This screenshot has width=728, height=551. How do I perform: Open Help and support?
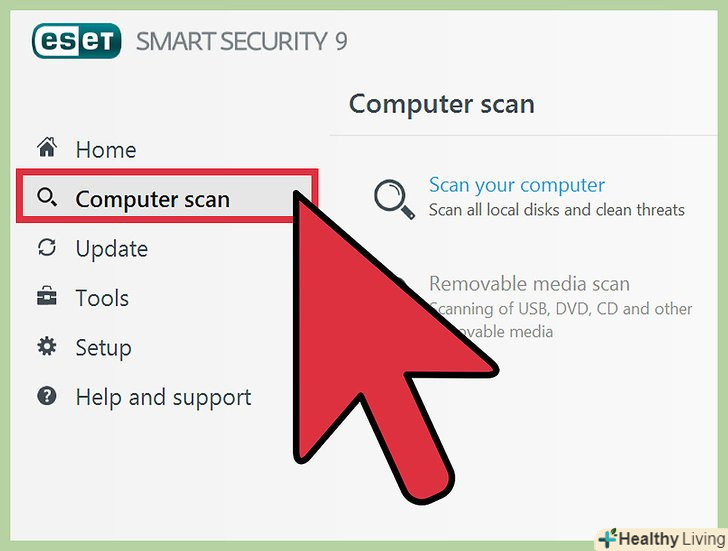pos(163,398)
